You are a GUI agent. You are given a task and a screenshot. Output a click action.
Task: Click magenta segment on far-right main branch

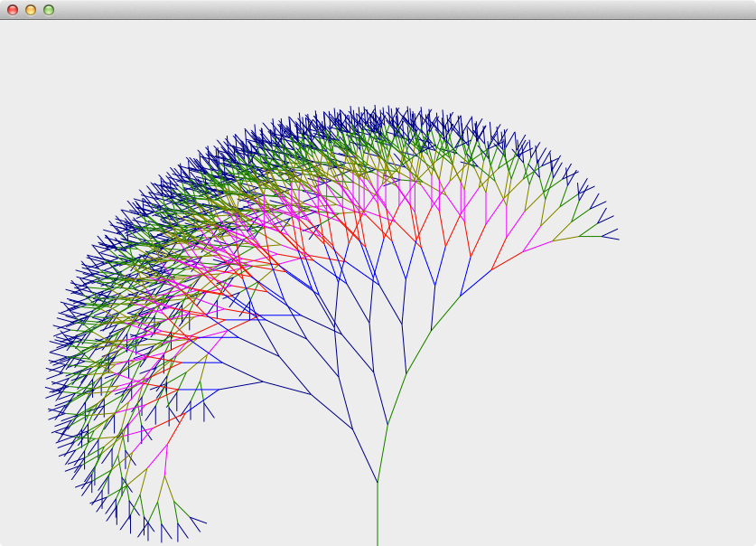pos(538,248)
